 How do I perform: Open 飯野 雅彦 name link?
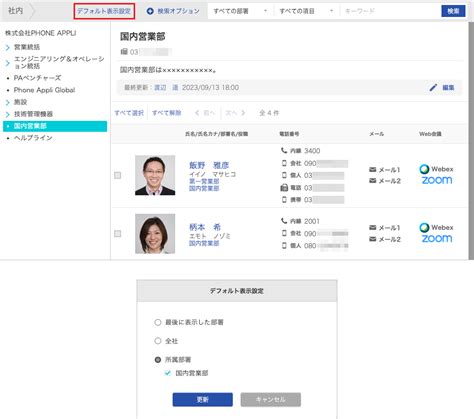[209, 165]
